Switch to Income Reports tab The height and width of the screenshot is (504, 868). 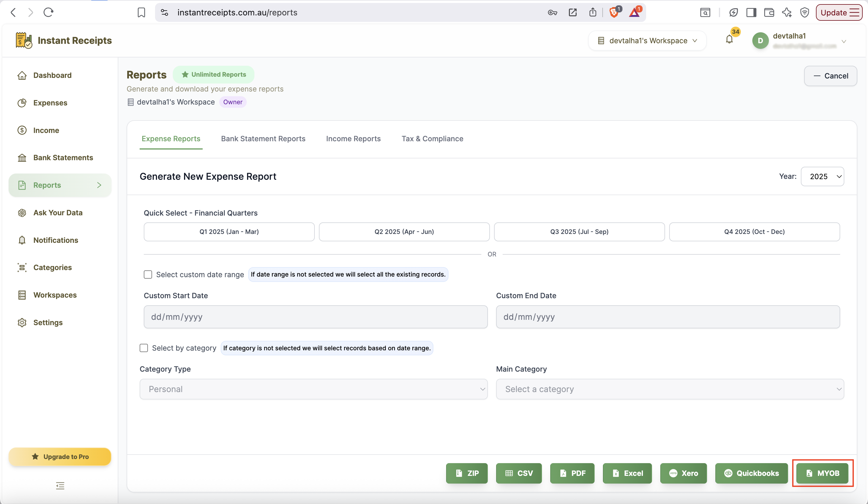pyautogui.click(x=354, y=139)
